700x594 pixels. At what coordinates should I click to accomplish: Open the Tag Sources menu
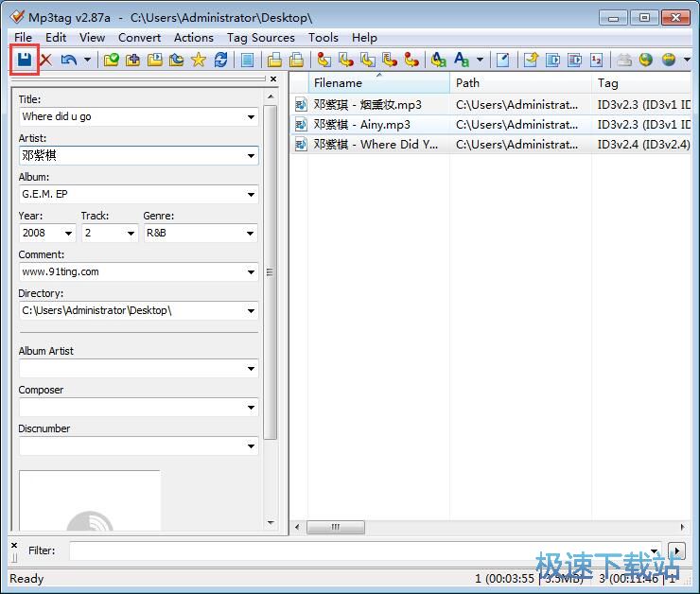(261, 38)
